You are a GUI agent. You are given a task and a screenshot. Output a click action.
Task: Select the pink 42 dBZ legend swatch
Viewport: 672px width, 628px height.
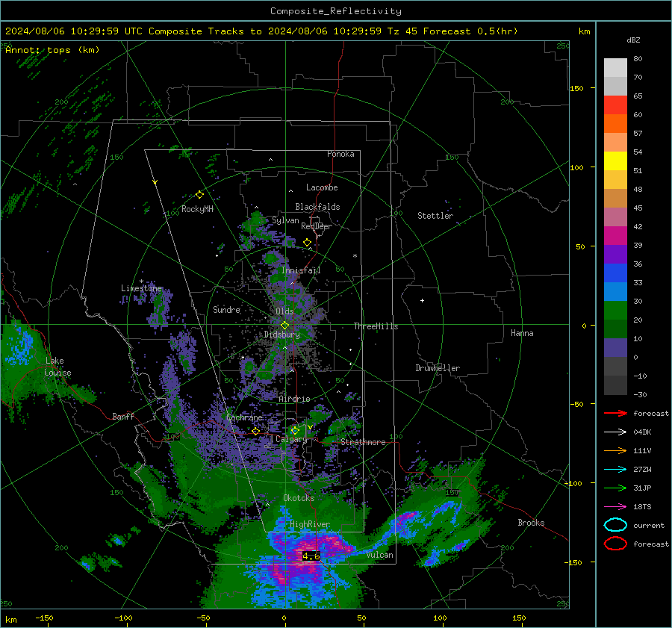(x=615, y=217)
